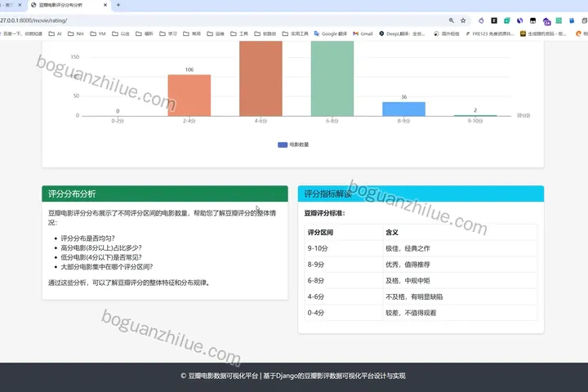This screenshot has height=392, width=588.
Task: Click the 0-4分 table row cell
Action: click(x=344, y=313)
